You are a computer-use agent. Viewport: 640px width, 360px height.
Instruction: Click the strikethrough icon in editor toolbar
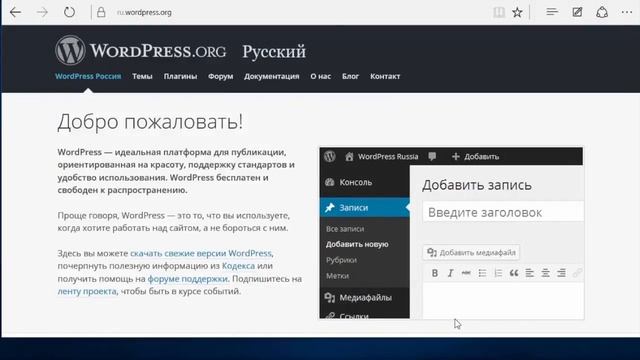466,273
